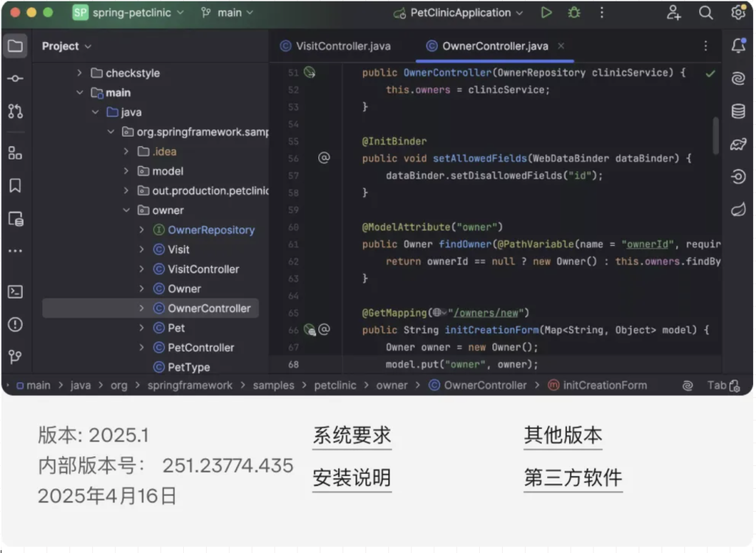Close the OwnerController.java tab
Screen dimensions: 756x553
[x=561, y=46]
